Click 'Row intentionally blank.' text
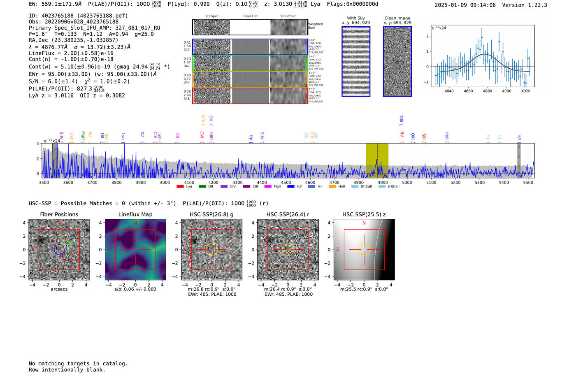 [67, 370]
